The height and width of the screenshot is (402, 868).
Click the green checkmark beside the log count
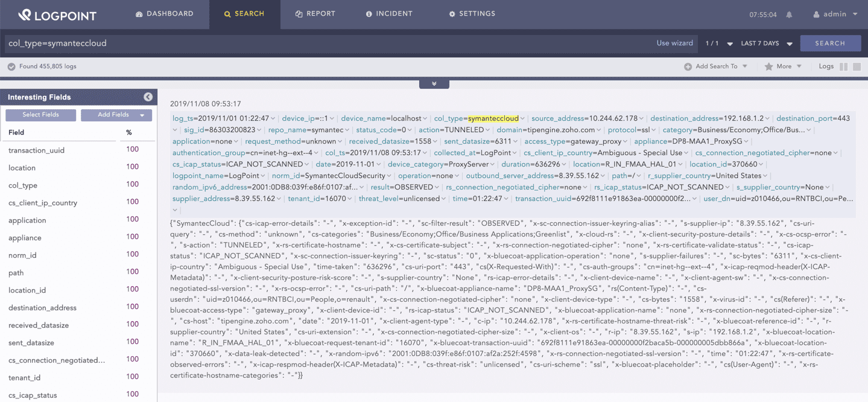point(11,66)
